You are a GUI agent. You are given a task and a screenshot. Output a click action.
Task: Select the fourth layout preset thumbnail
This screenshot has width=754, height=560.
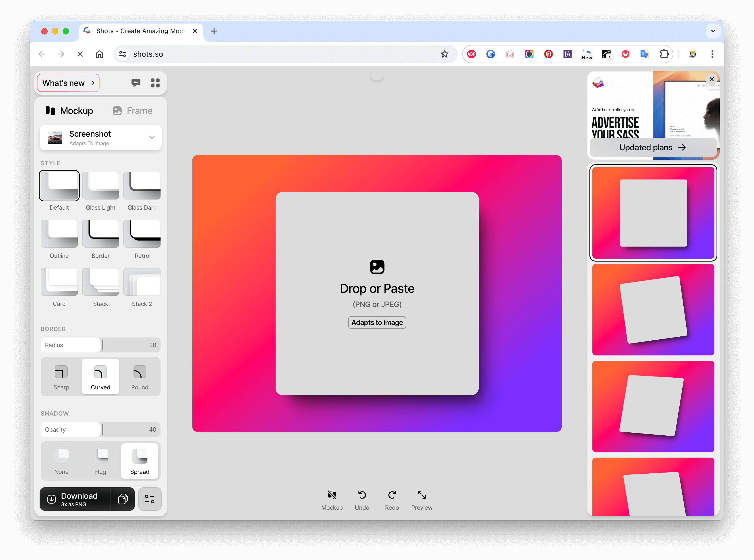653,487
